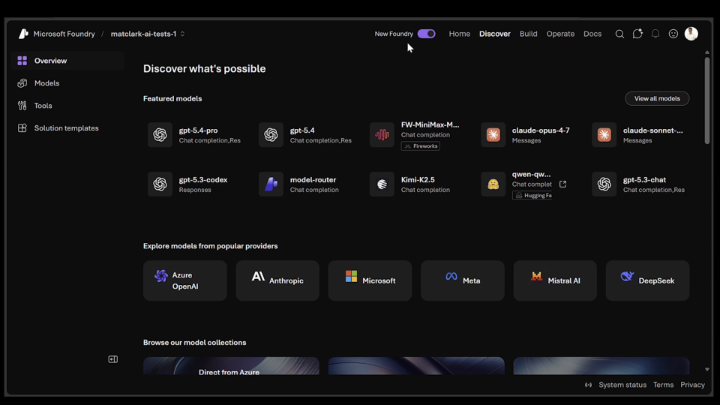
Task: Open the Mistral AI provider card
Action: pyautogui.click(x=555, y=281)
